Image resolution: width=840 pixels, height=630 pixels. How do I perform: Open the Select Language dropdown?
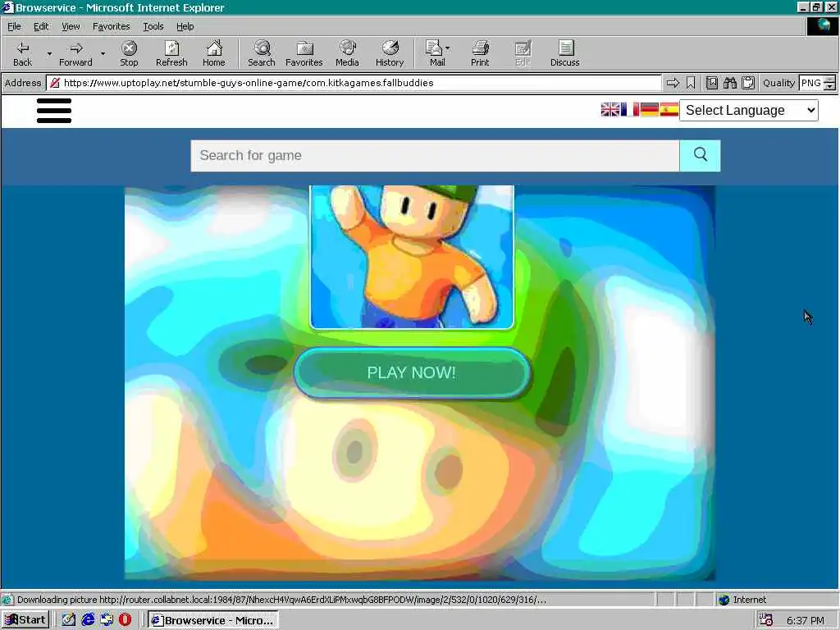(x=749, y=111)
